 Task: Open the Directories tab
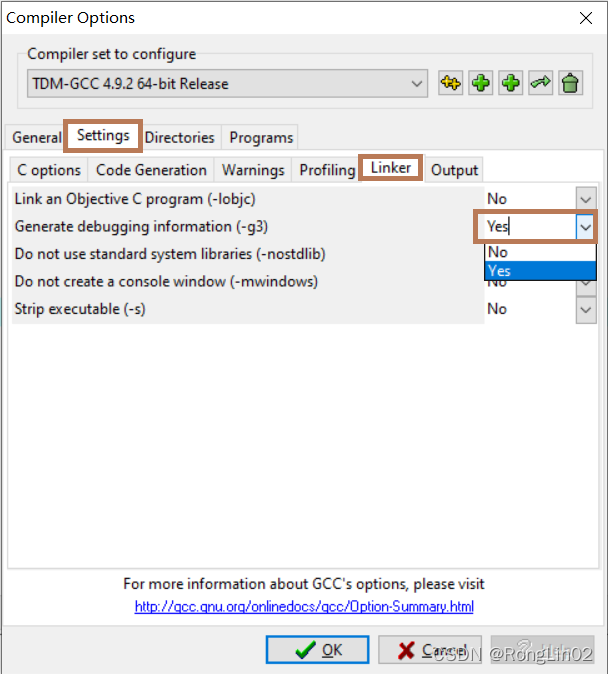point(179,138)
